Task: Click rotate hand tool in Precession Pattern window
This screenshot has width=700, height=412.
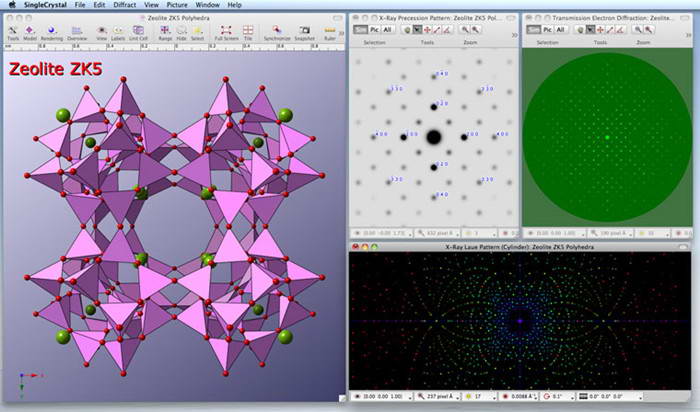Action: click(407, 29)
